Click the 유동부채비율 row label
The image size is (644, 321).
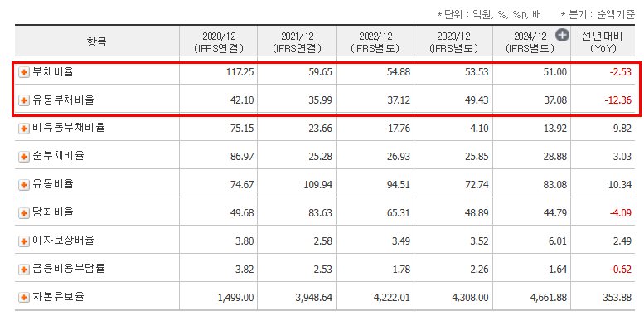point(63,100)
